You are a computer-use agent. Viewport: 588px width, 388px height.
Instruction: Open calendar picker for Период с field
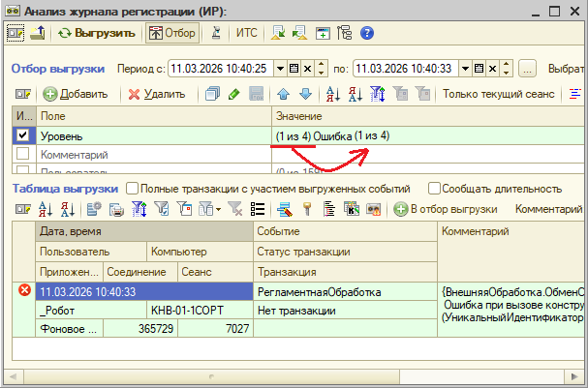[294, 69]
